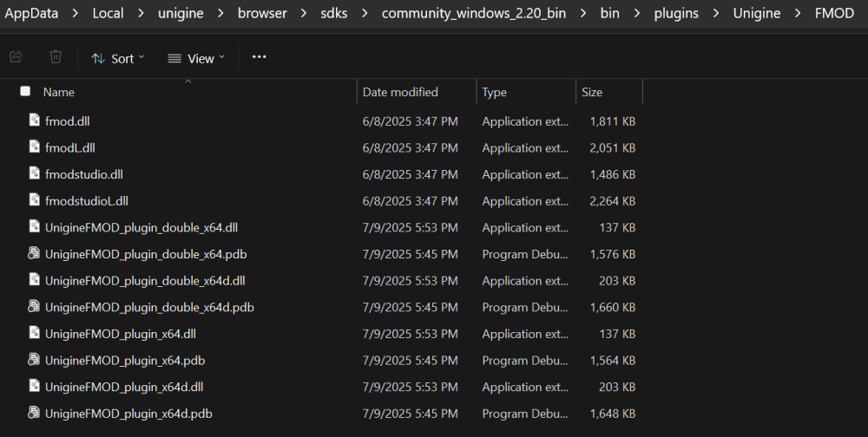Image resolution: width=868 pixels, height=437 pixels.
Task: Open the Sort dropdown menu
Action: (118, 58)
